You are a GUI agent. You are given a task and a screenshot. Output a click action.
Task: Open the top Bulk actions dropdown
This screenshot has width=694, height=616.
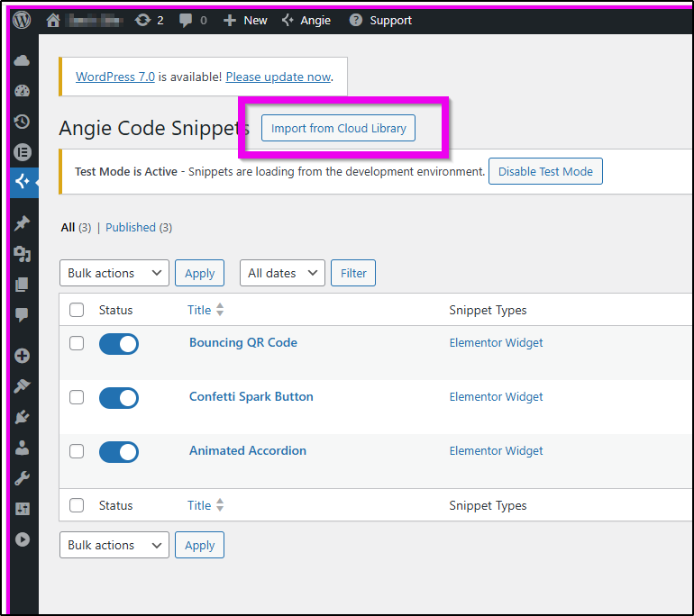114,273
